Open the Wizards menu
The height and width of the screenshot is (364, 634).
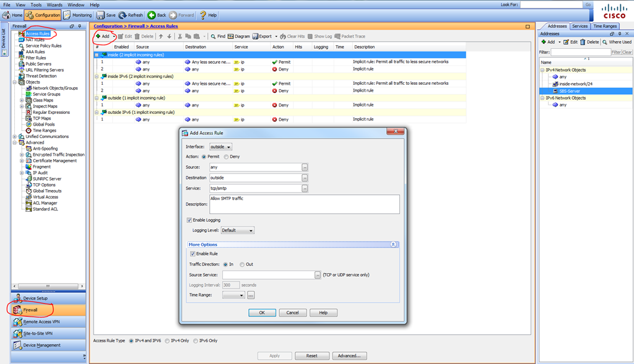click(x=54, y=4)
